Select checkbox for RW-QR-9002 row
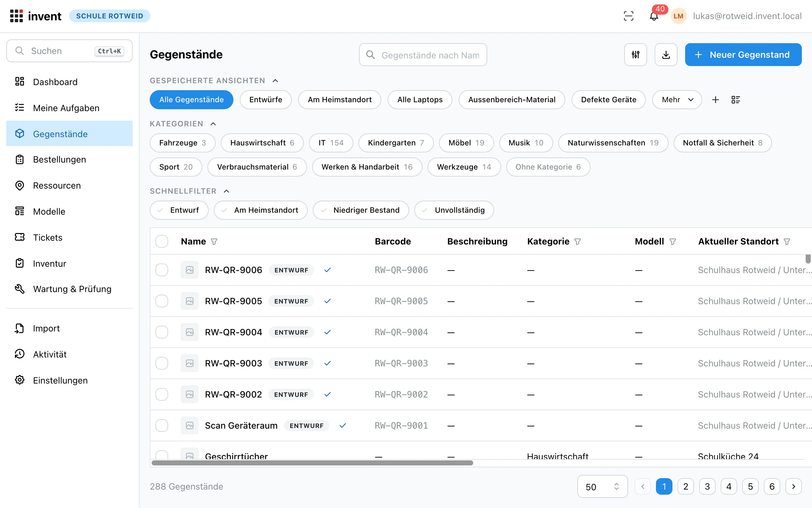 [x=162, y=394]
